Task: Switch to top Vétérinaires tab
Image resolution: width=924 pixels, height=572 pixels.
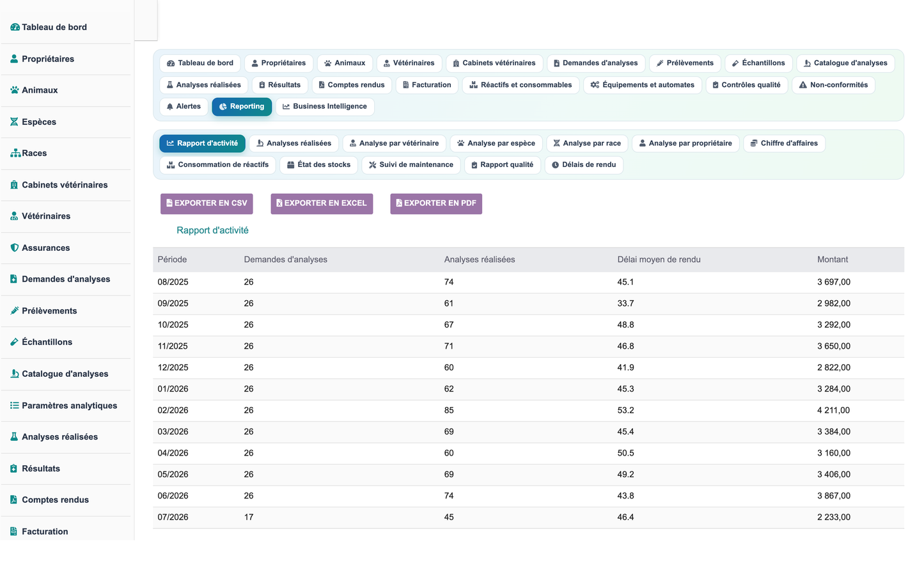Action: coord(409,63)
